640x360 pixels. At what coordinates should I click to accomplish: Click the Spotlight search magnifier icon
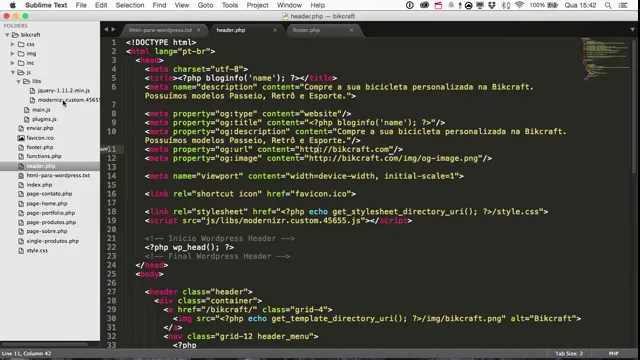608,5
